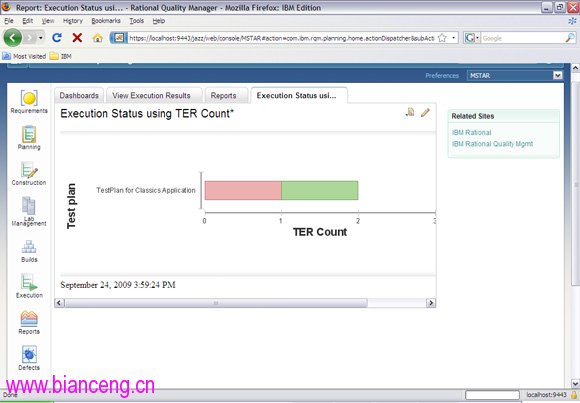Screen dimensions: 580x403
Task: Stop loading with the red X
Action: [x=77, y=38]
